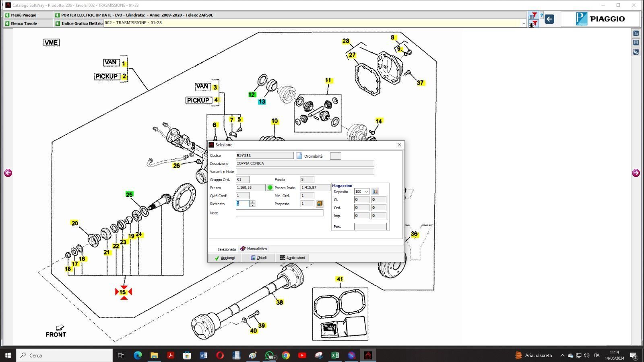The width and height of the screenshot is (644, 362).
Task: Click the Applicazioni button
Action: [292, 258]
